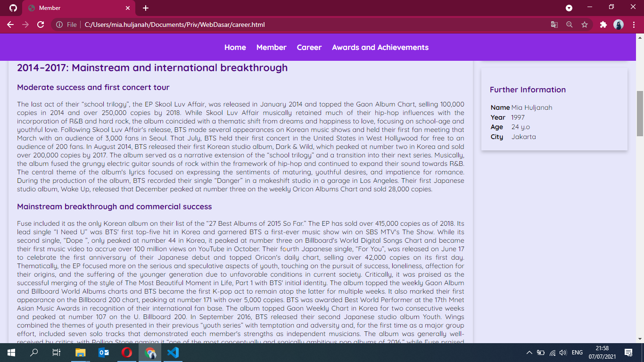This screenshot has width=644, height=362.
Task: Click the speaker icon in the system tray
Action: click(562, 352)
